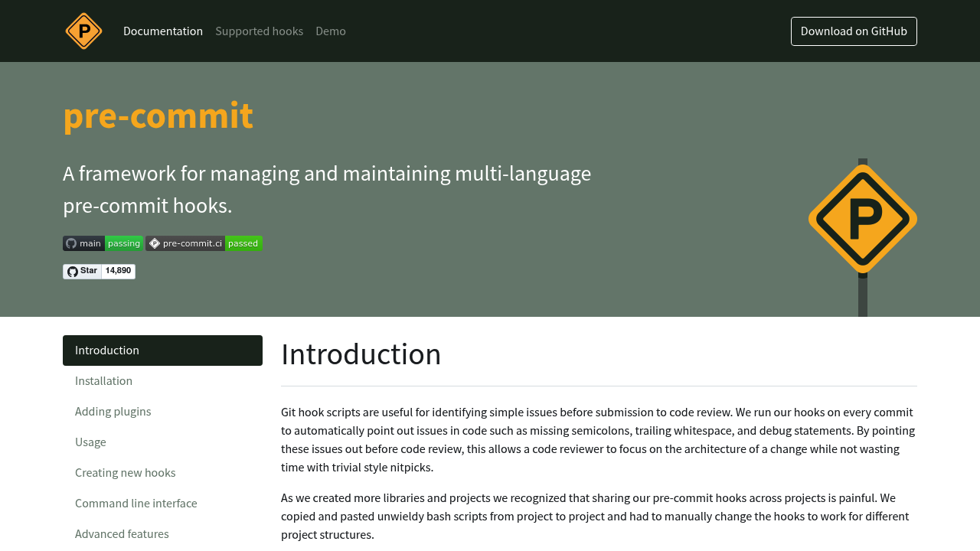This screenshot has height=551, width=980.
Task: Click the large pre-commit road sign graphic
Action: 862,217
